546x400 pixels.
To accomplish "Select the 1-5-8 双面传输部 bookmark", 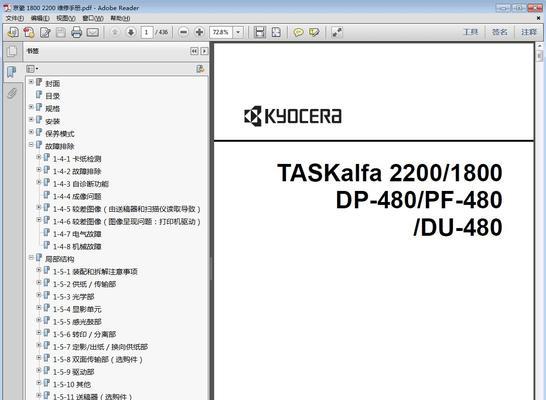I will 98,359.
